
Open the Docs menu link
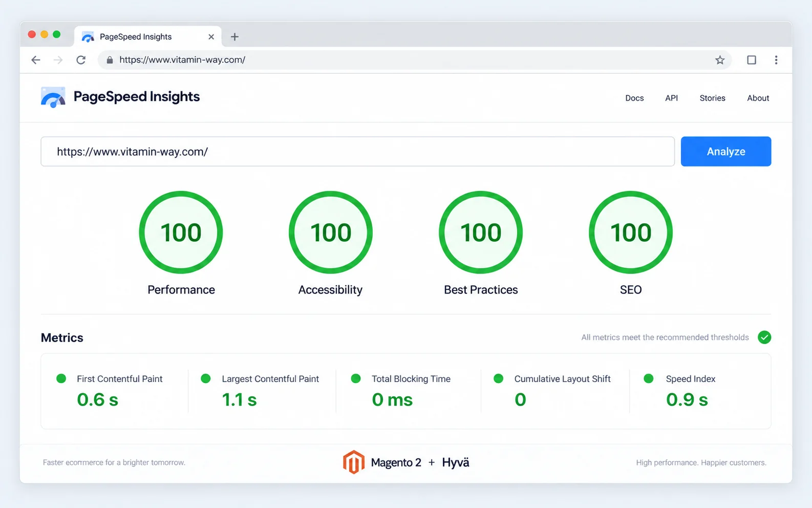tap(634, 98)
